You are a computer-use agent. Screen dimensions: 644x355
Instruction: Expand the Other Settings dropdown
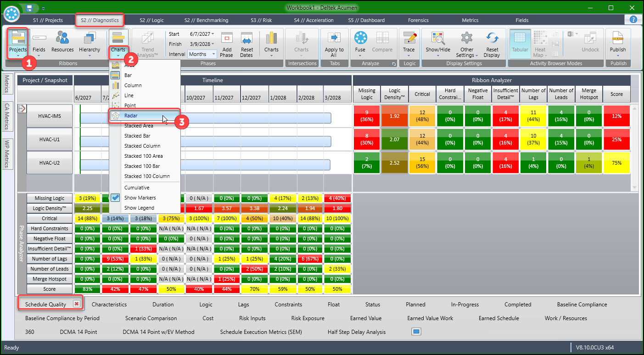[x=467, y=44]
